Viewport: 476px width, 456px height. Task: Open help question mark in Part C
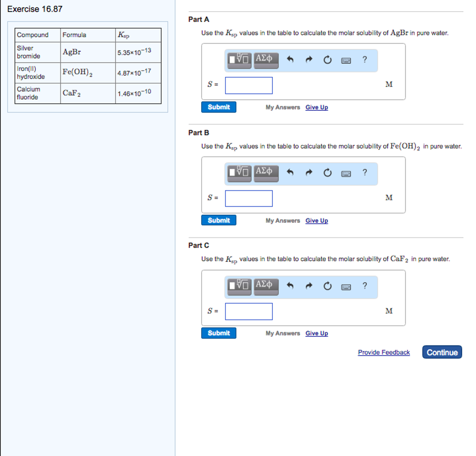point(364,286)
